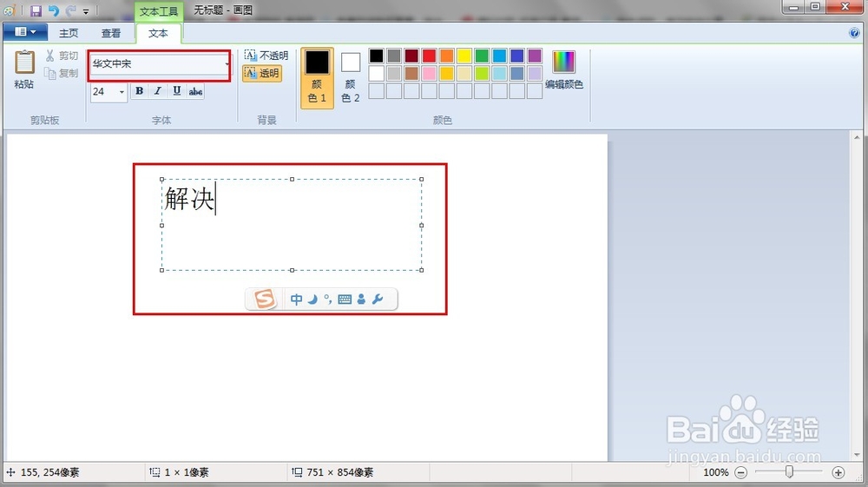The width and height of the screenshot is (868, 487).
Task: Open the 华文中宋 font family dropdown
Action: 227,64
